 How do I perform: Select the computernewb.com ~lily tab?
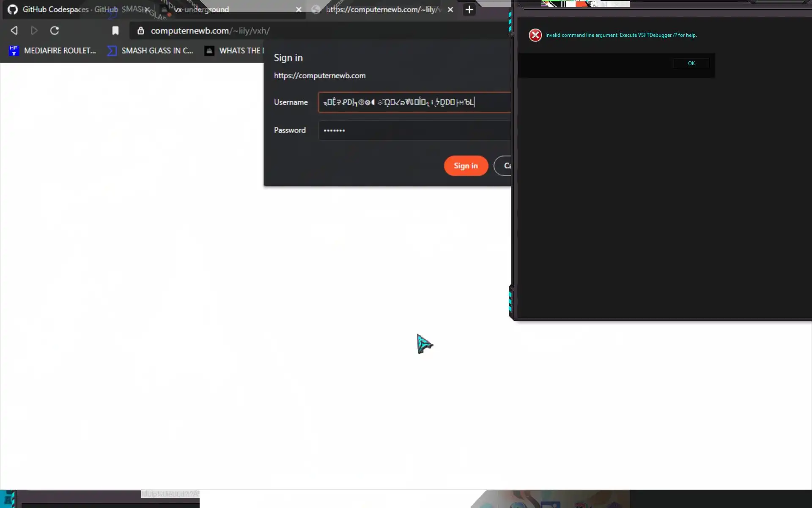click(x=383, y=10)
